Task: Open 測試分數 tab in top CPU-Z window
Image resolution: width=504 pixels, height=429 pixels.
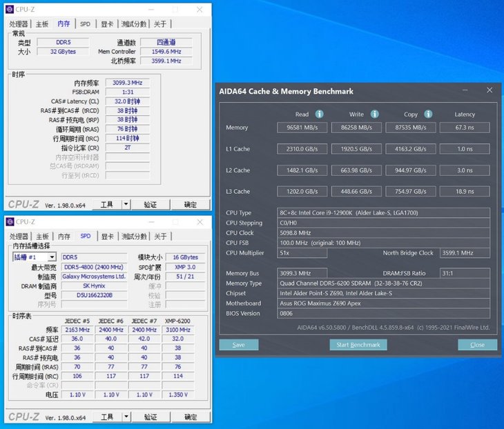Action: tap(134, 24)
